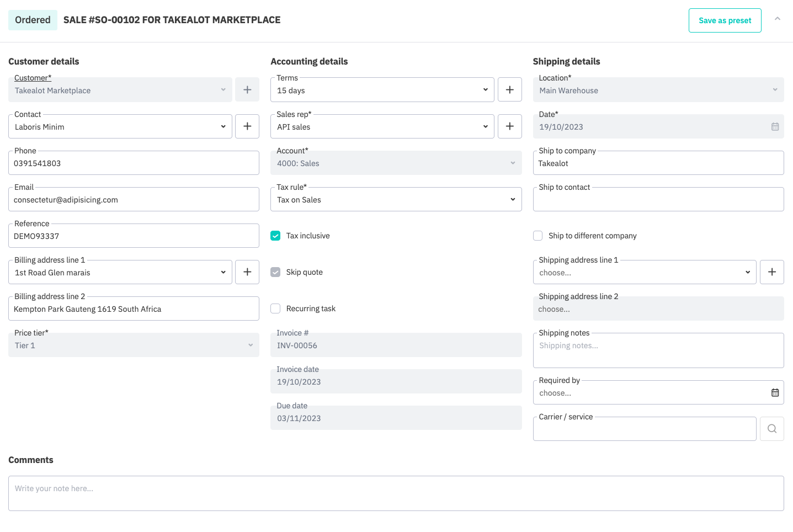
Task: Add shipping address using plus icon
Action: [x=771, y=272]
